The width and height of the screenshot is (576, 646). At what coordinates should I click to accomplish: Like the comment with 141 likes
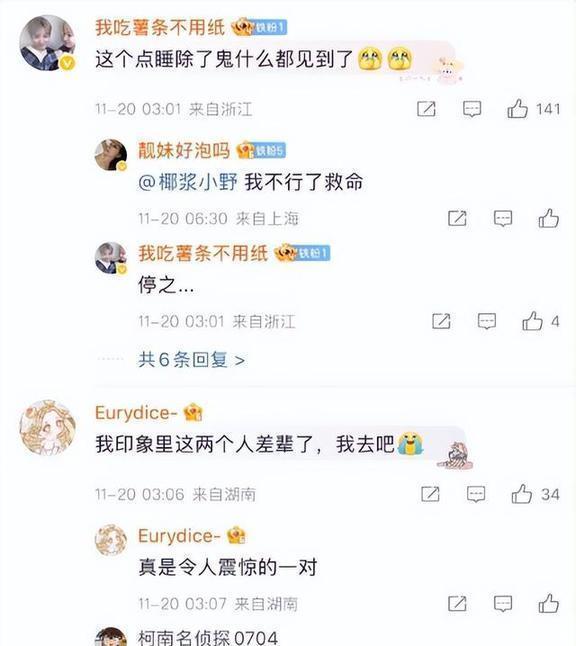pyautogui.click(x=517, y=109)
